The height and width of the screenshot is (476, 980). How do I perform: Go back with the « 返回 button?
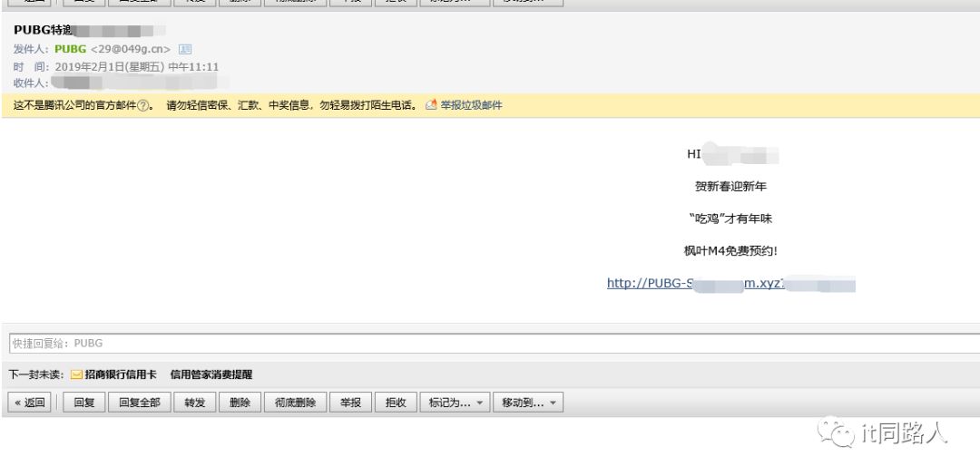click(x=29, y=403)
